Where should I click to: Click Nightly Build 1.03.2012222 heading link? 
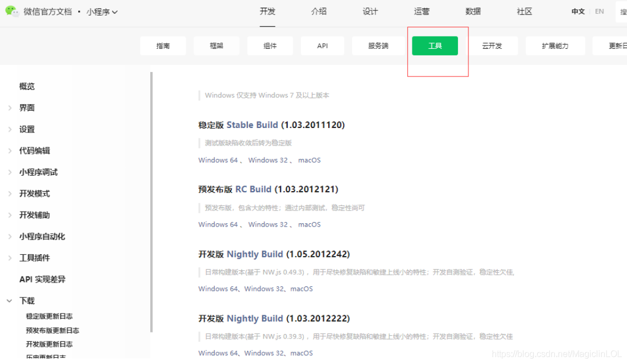tap(254, 319)
